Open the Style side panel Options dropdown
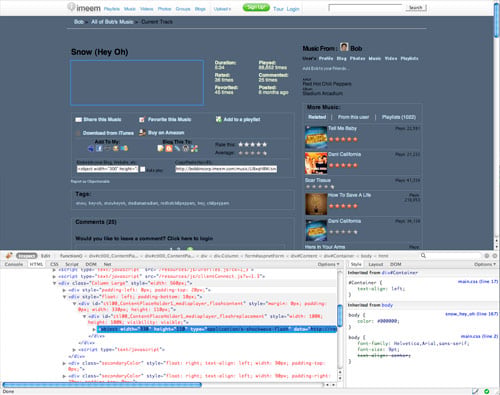The image size is (500, 395). pyautogui.click(x=485, y=264)
